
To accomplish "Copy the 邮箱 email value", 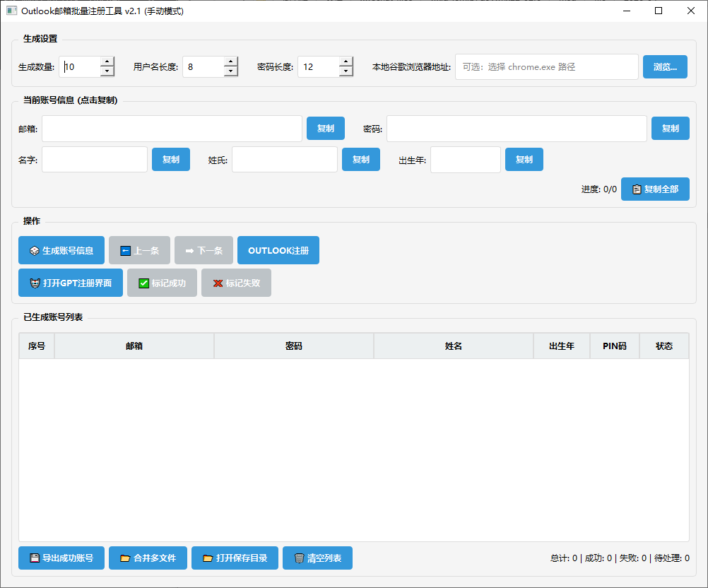I will [x=325, y=128].
